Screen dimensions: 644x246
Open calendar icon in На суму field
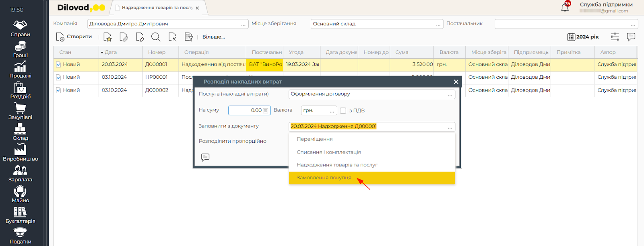point(265,111)
